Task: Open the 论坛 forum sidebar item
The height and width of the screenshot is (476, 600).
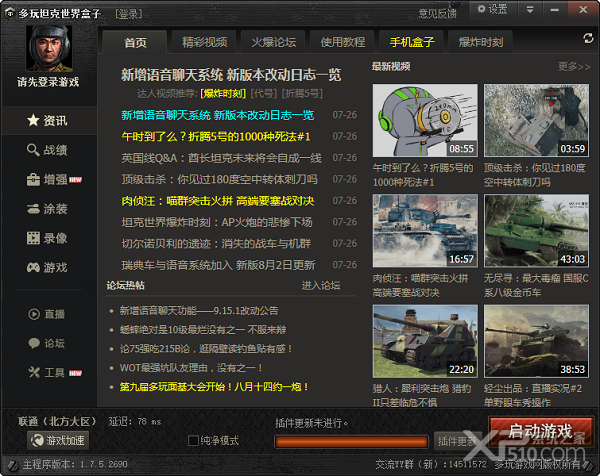Action: point(48,343)
